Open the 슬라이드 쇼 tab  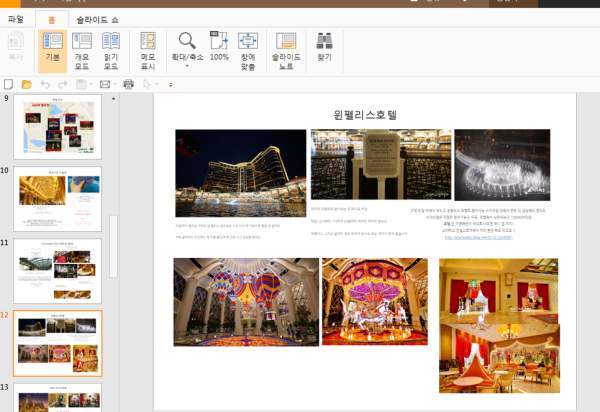(97, 20)
